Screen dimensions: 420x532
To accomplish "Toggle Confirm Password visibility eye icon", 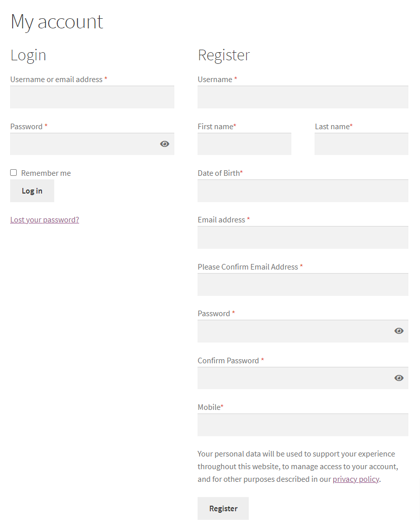I will point(399,378).
